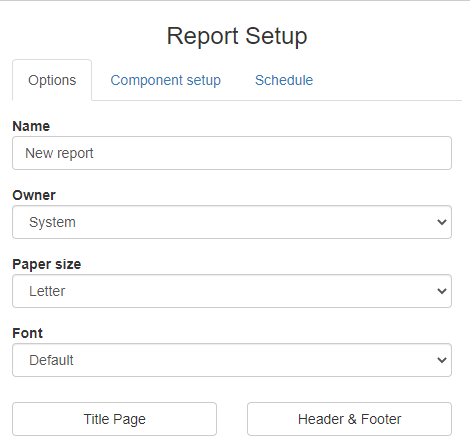Open the Paper size dropdown showing Letter
Image resolution: width=470 pixels, height=445 pixels.
pyautogui.click(x=232, y=291)
